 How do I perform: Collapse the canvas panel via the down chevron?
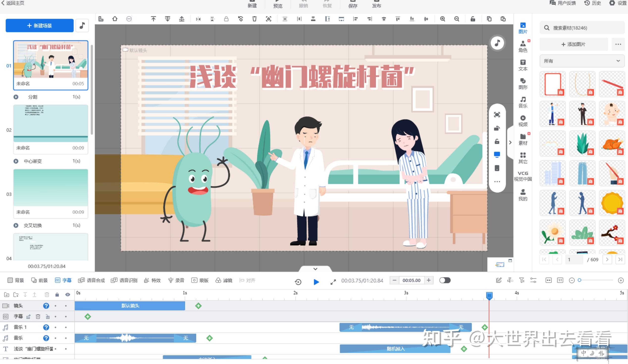click(315, 269)
